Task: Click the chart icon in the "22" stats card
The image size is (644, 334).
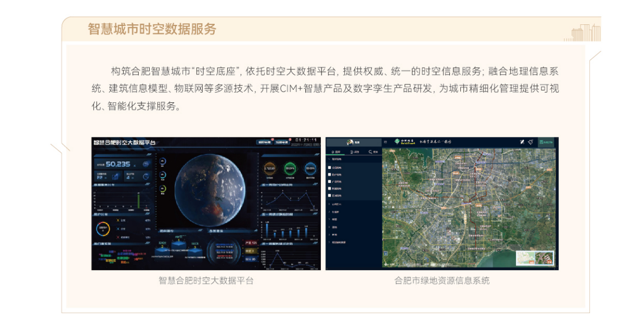Action: [115, 176]
